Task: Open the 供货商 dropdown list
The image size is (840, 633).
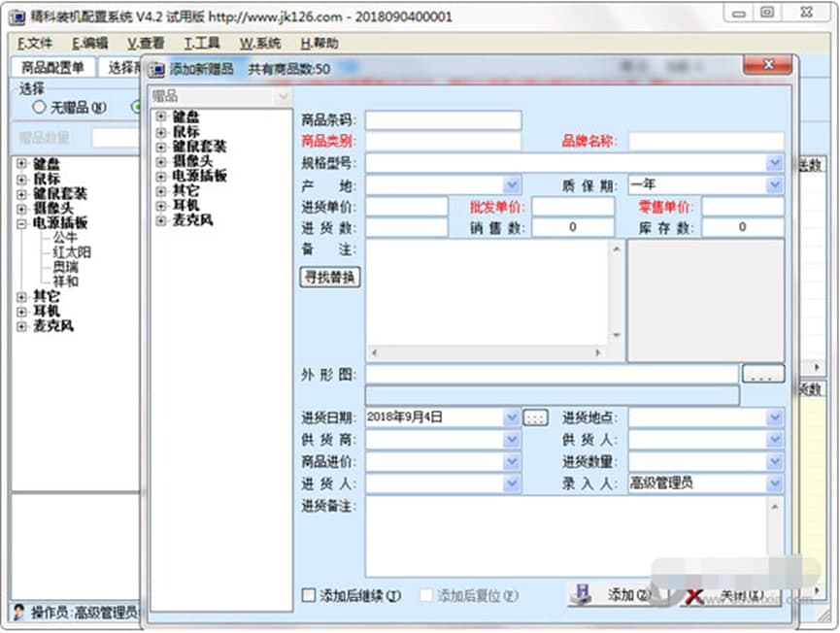Action: tap(512, 440)
